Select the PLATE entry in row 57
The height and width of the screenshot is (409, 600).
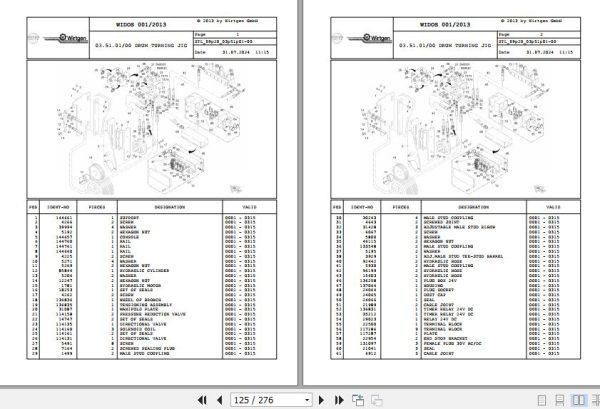[430, 334]
